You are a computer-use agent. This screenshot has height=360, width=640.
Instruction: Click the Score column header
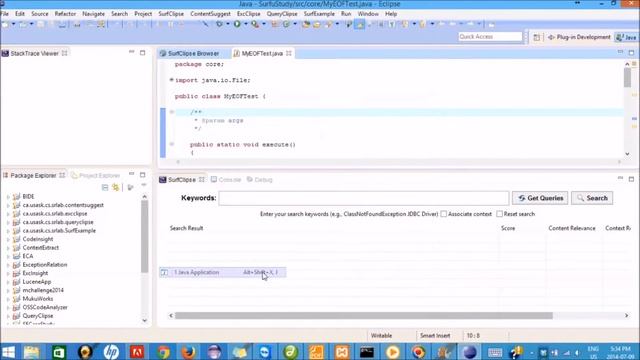(x=508, y=228)
